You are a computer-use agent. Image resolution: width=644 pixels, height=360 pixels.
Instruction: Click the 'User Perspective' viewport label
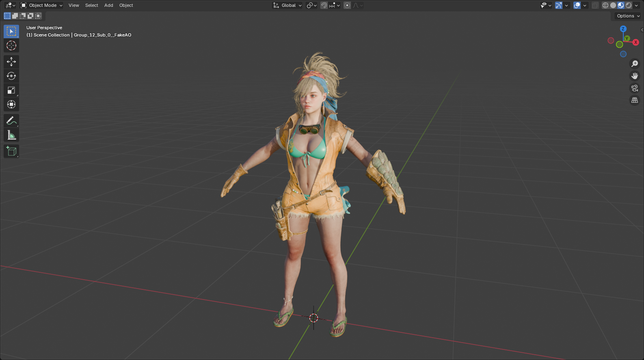coord(44,28)
